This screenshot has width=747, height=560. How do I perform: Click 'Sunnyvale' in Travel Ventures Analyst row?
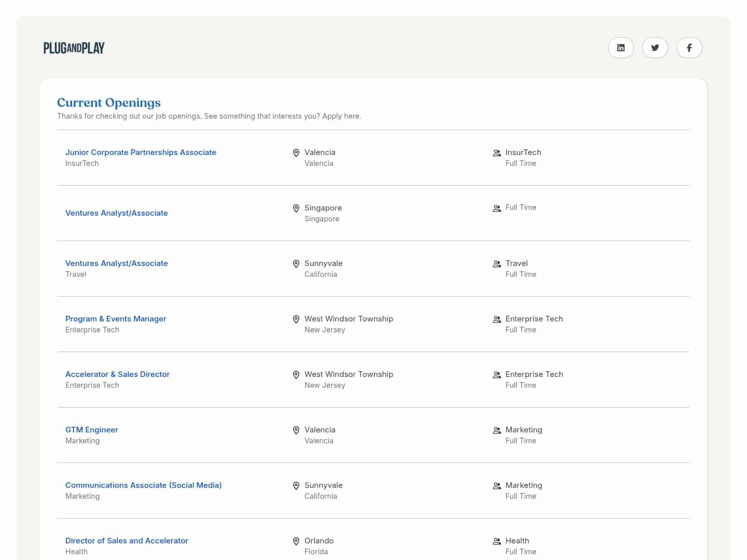[324, 263]
